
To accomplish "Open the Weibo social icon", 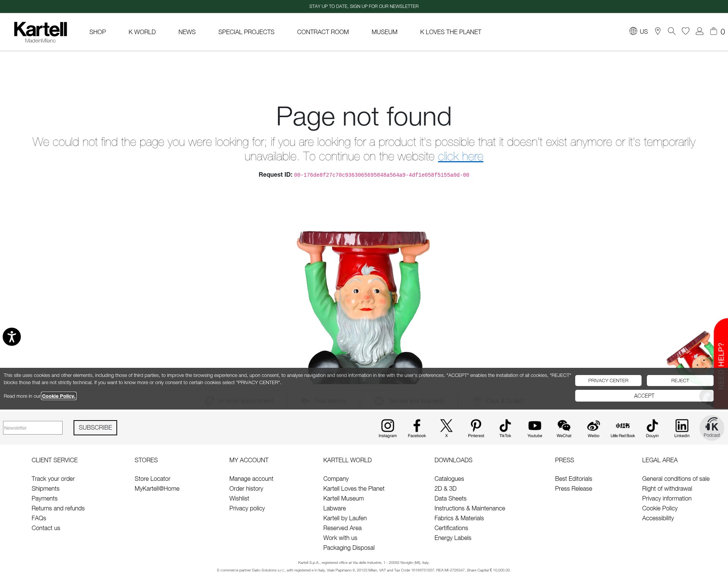I will point(593,428).
